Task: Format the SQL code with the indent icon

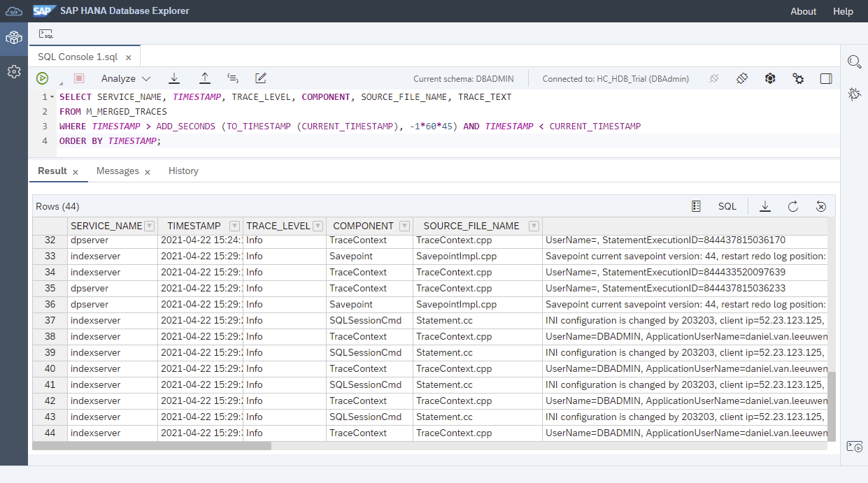Action: (233, 78)
